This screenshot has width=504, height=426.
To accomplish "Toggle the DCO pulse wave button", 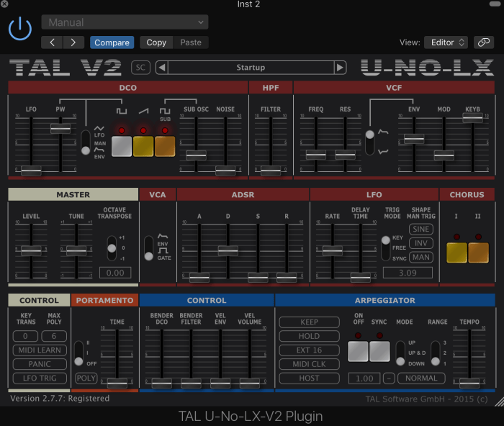I will [x=122, y=146].
